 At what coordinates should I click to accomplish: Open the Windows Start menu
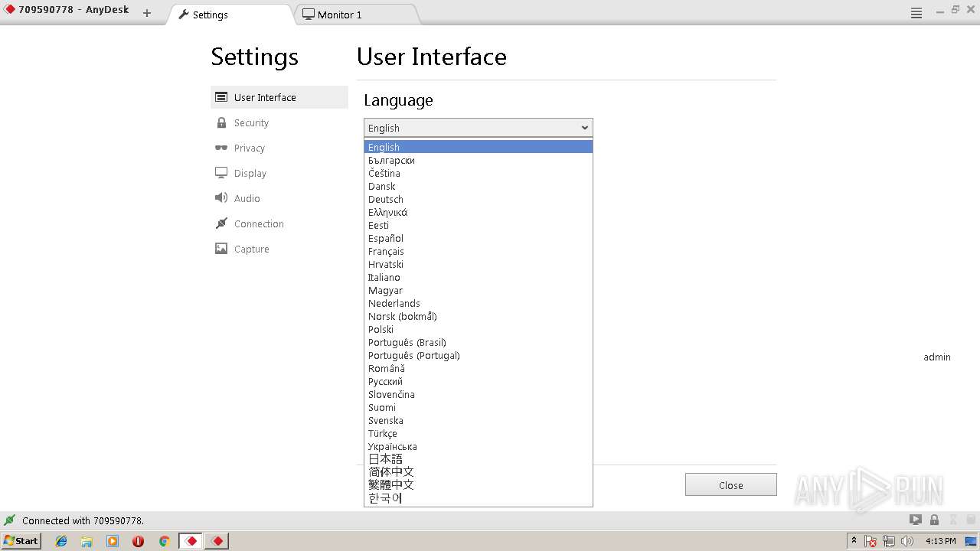tap(21, 541)
